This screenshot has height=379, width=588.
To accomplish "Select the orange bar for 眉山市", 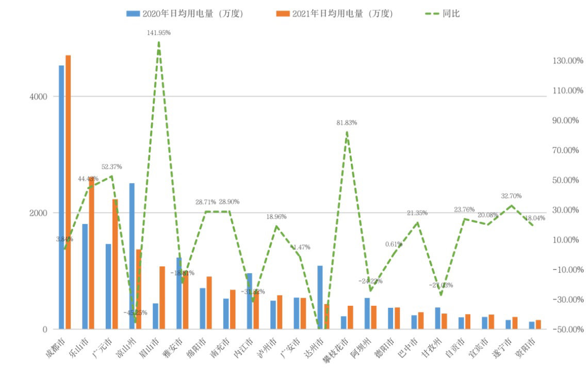I will (162, 297).
